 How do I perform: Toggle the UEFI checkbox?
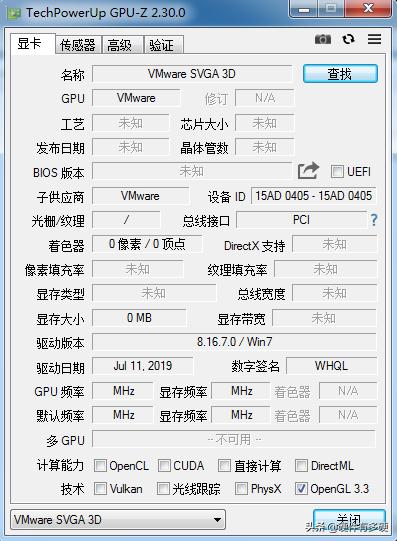coord(337,171)
